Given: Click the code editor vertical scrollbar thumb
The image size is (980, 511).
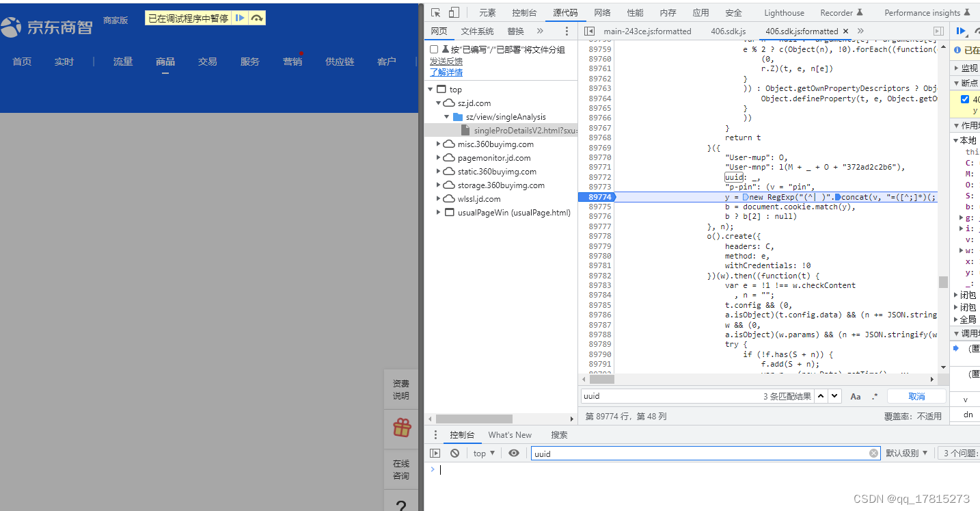Looking at the screenshot, I should pos(943,283).
